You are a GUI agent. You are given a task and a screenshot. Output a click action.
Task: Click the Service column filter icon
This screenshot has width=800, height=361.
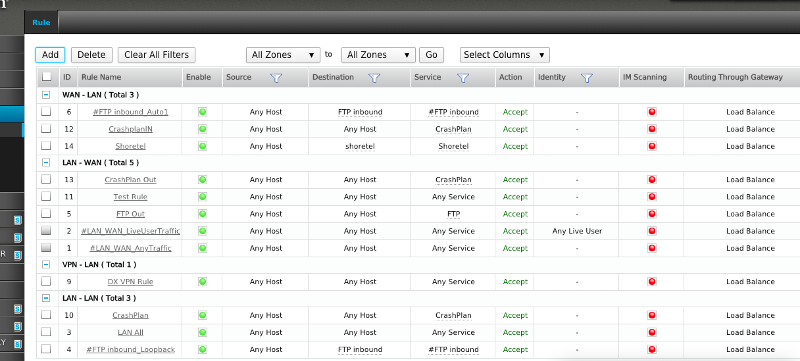click(x=463, y=78)
